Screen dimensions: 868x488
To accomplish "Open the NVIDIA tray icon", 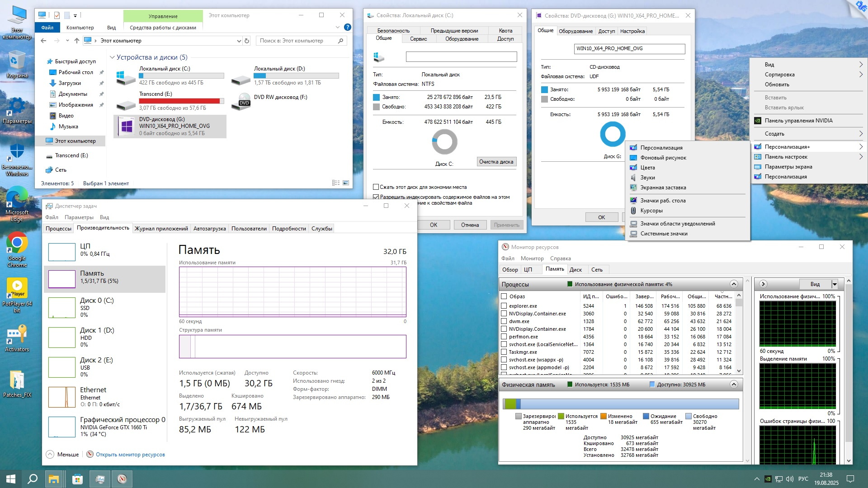I will 767,479.
